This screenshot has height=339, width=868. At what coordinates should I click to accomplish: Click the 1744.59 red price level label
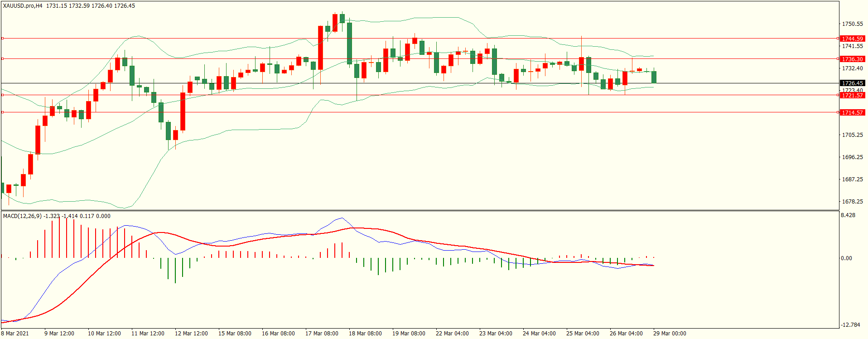click(x=852, y=39)
